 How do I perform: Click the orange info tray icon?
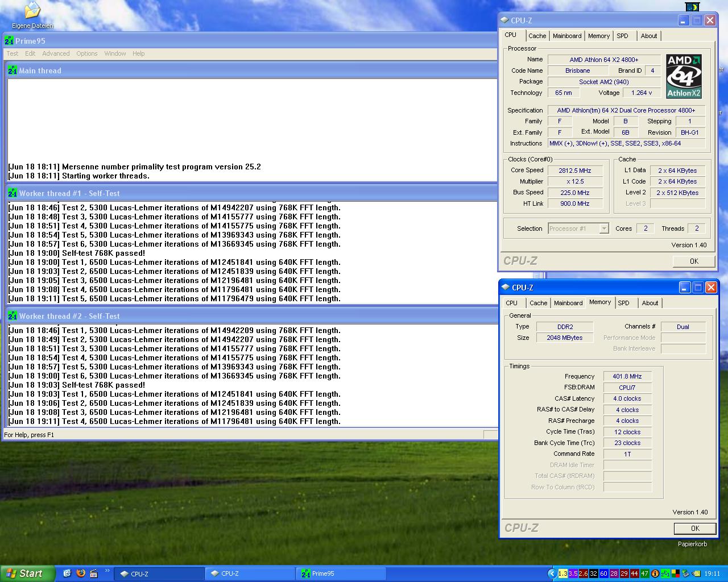pyautogui.click(x=655, y=573)
